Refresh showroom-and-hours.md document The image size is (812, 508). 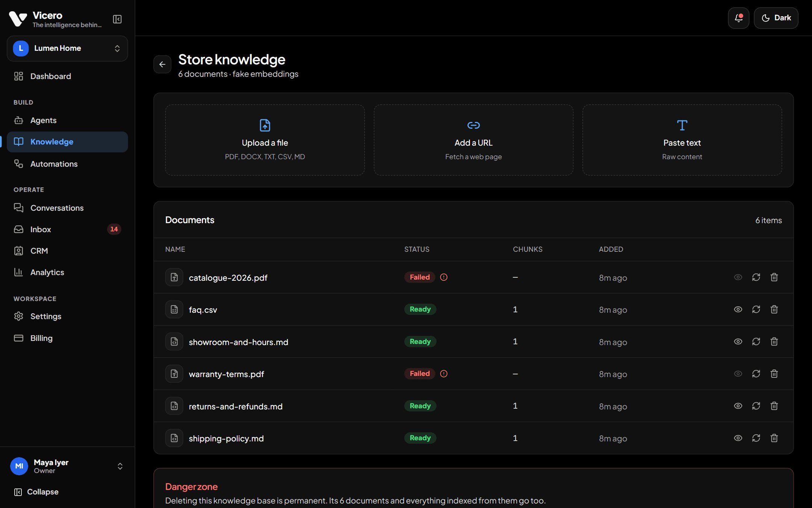coord(756,342)
